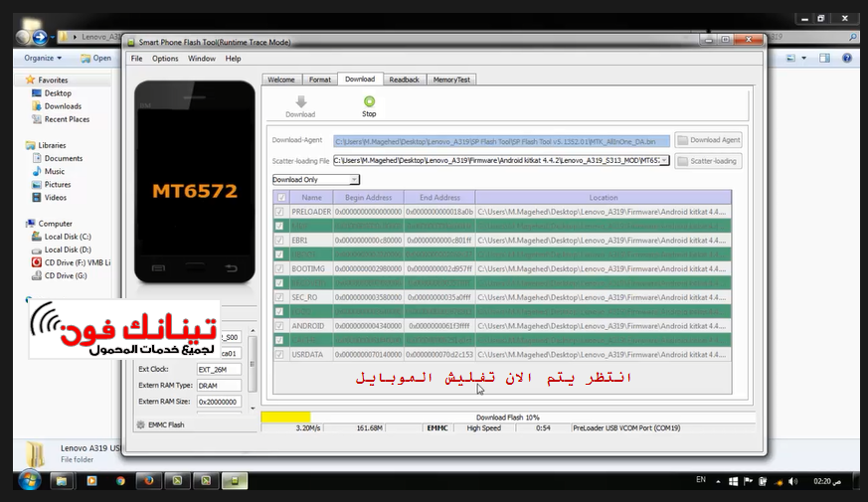
Task: Click the Scatter-loading folder icon button
Action: click(x=709, y=161)
